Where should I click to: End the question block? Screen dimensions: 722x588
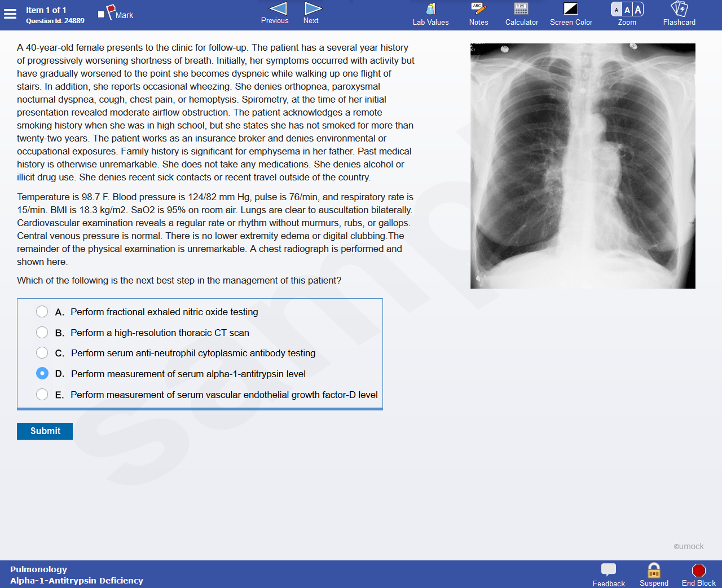tap(698, 575)
